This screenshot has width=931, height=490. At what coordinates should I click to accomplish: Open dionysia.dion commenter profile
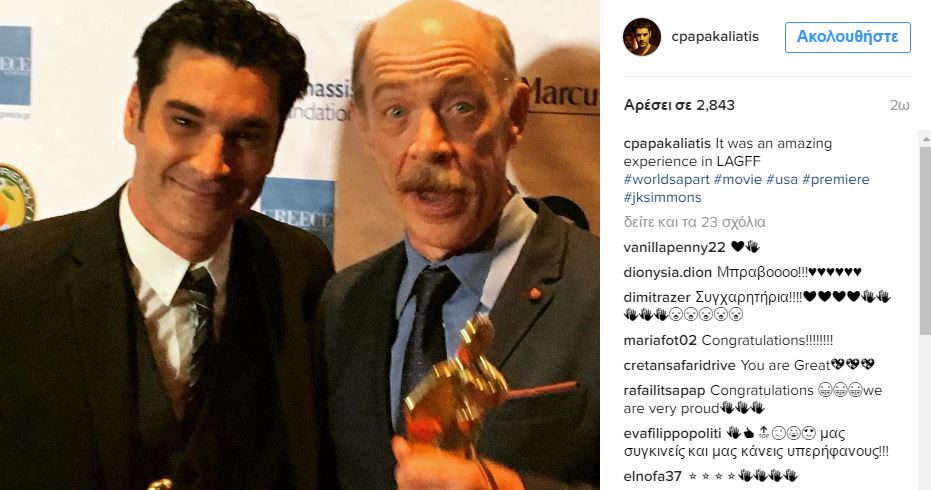pyautogui.click(x=667, y=273)
